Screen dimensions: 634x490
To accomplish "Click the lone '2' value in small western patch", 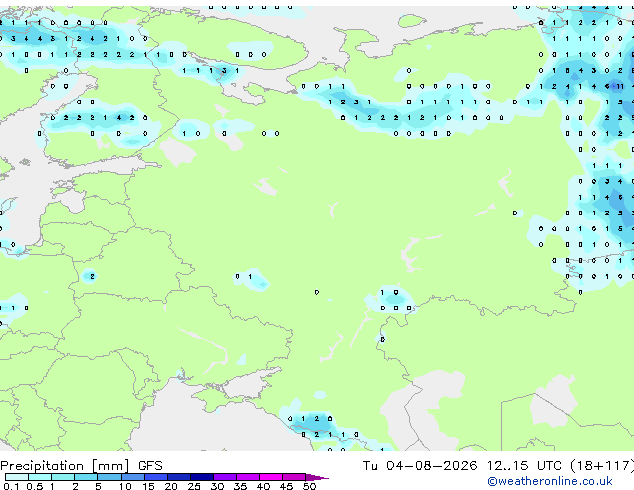I will point(92,276).
